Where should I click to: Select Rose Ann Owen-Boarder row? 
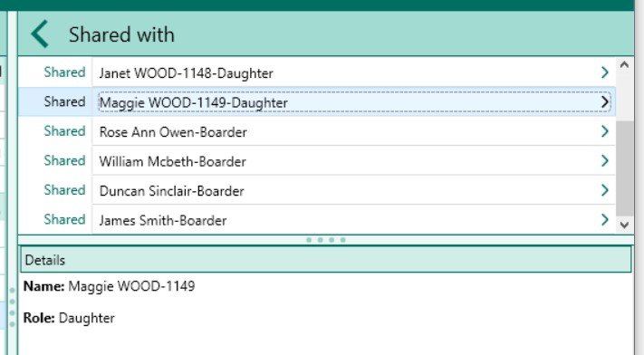(317, 131)
